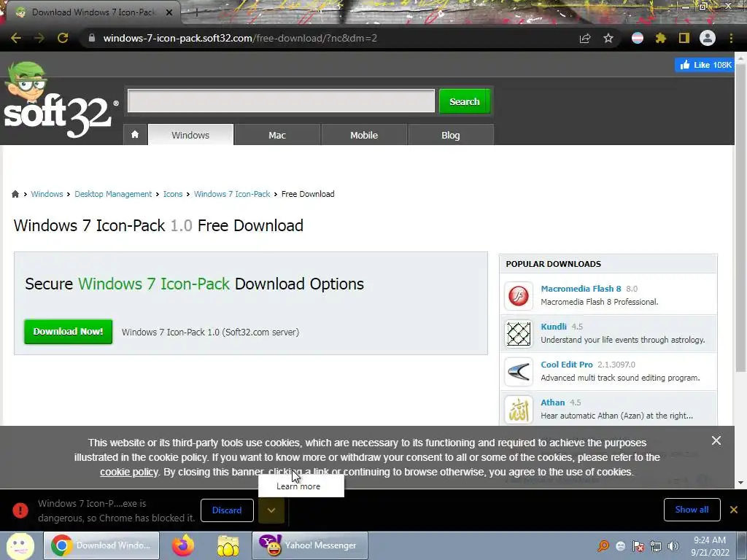Close the downloads bar with the X

(x=734, y=510)
